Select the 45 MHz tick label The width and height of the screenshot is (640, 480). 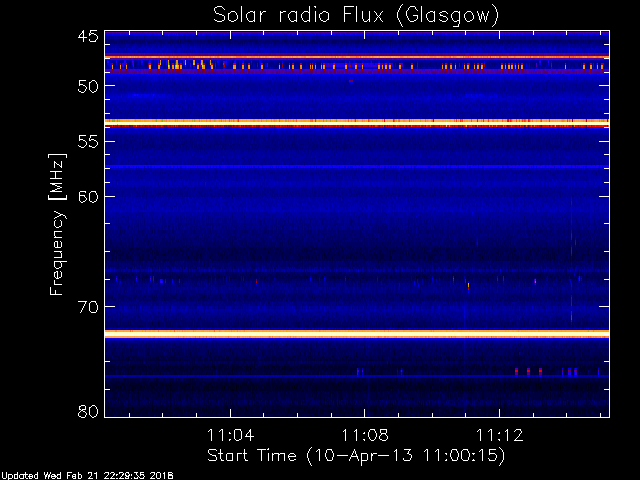[88, 36]
